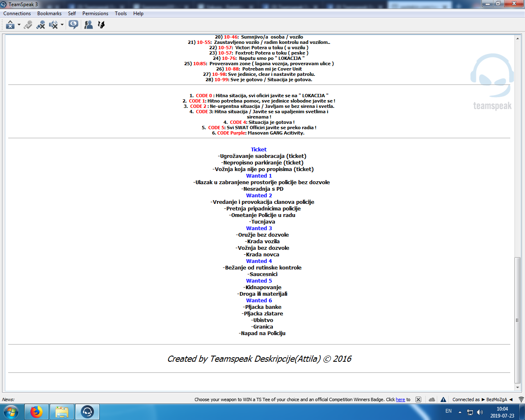525x420 pixels.
Task: Click '-Nesradnja s PD' text
Action: click(262, 189)
